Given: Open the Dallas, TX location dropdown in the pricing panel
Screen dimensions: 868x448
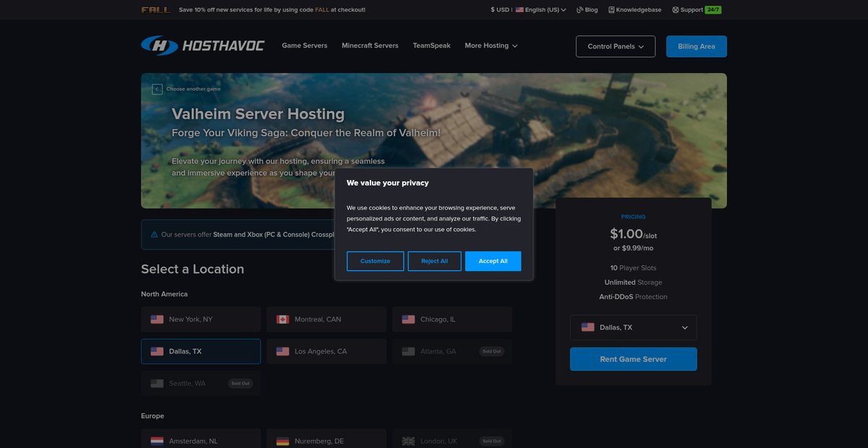Looking at the screenshot, I should (x=634, y=327).
